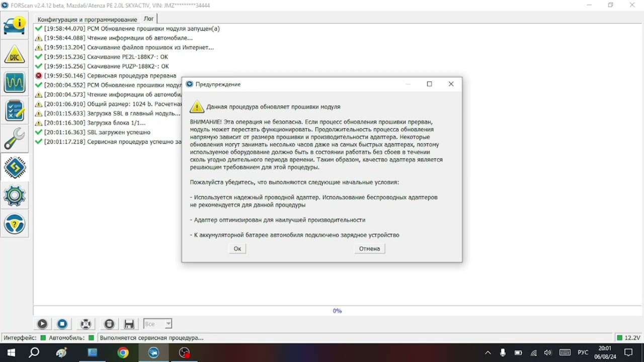
Task: Click the 0% progress bar
Action: [x=337, y=311]
